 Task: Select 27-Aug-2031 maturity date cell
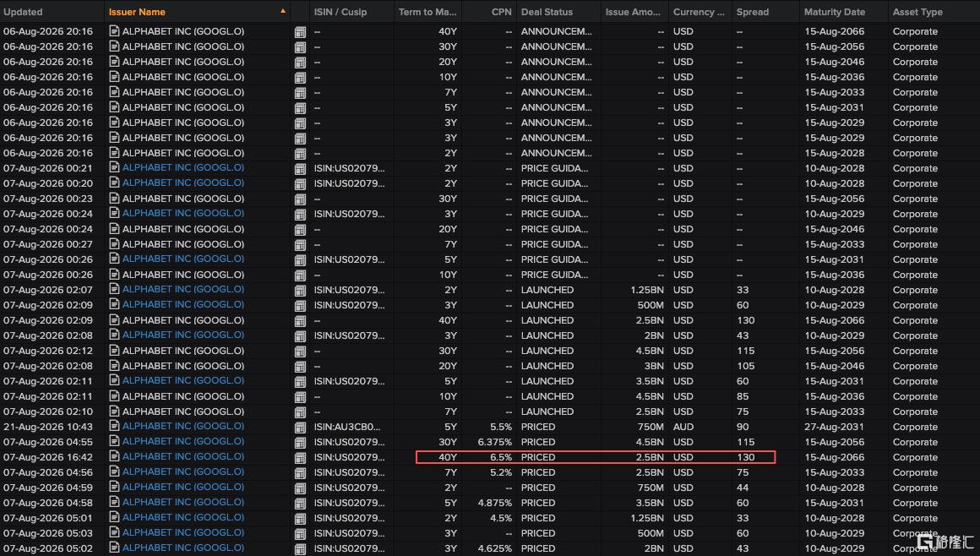(x=835, y=427)
